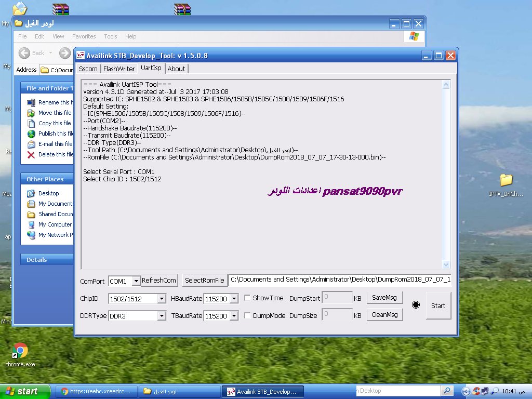Open My Computer icon in Other Places

pyautogui.click(x=31, y=224)
